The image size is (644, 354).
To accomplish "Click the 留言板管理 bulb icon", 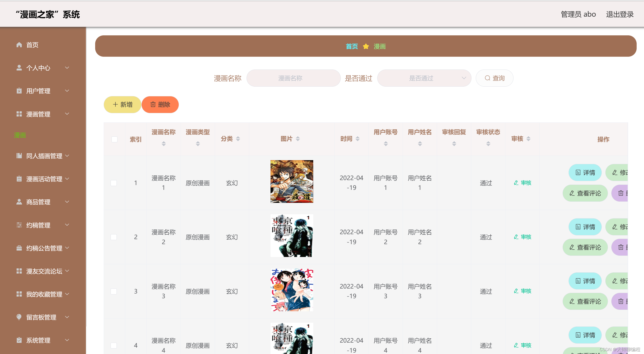I will pyautogui.click(x=19, y=317).
